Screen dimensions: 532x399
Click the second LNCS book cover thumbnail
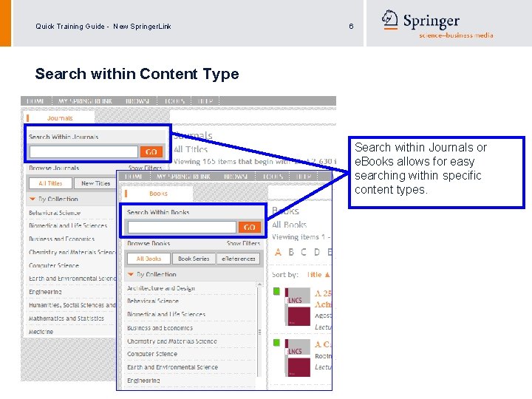298,358
